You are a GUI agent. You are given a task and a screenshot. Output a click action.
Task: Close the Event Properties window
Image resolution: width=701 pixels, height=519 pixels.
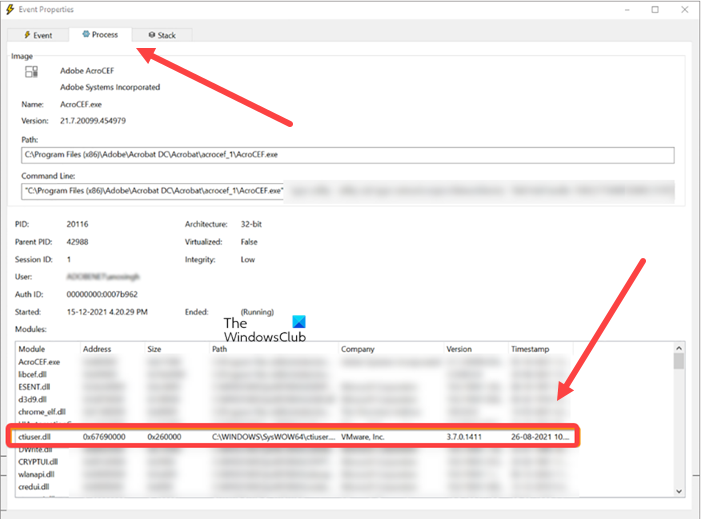click(684, 9)
